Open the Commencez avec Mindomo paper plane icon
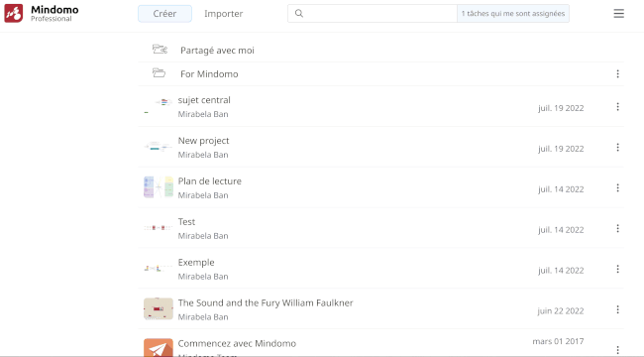Screen dimensions: 644x357 pyautogui.click(x=159, y=347)
